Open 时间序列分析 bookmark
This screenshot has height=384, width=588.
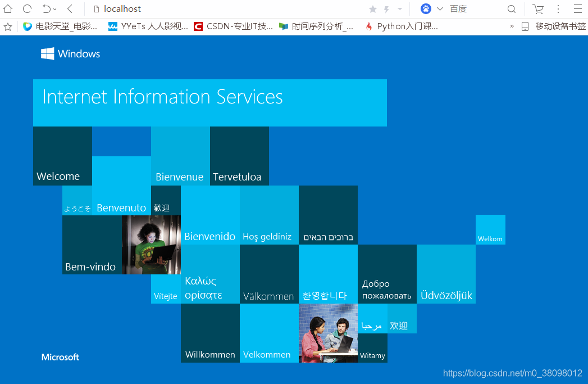pos(316,26)
